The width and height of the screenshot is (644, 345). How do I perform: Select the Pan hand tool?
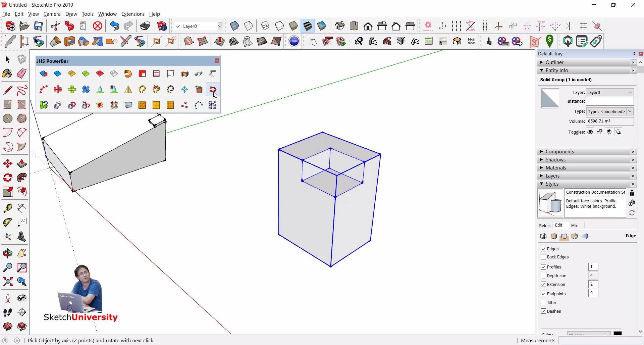pyautogui.click(x=22, y=253)
